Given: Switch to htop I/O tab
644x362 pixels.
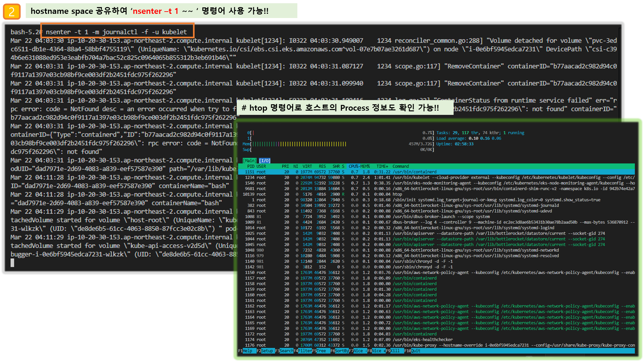Looking at the screenshot, I should click(x=264, y=161).
